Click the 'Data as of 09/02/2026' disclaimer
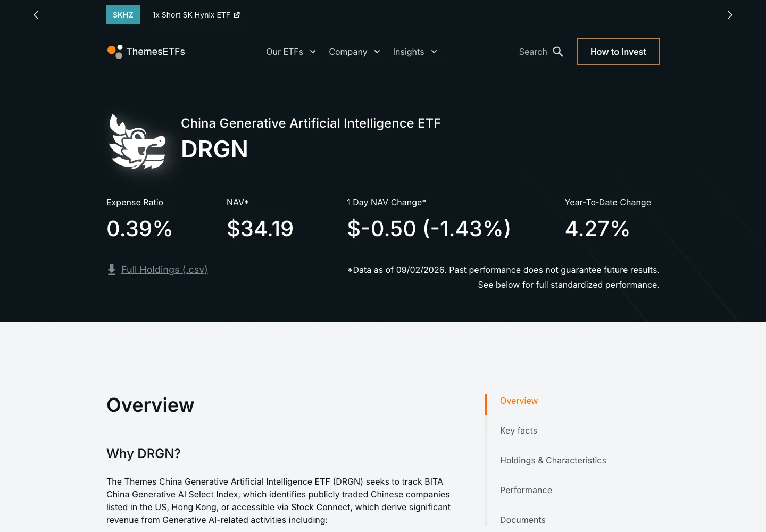The height and width of the screenshot is (532, 766). click(x=503, y=277)
